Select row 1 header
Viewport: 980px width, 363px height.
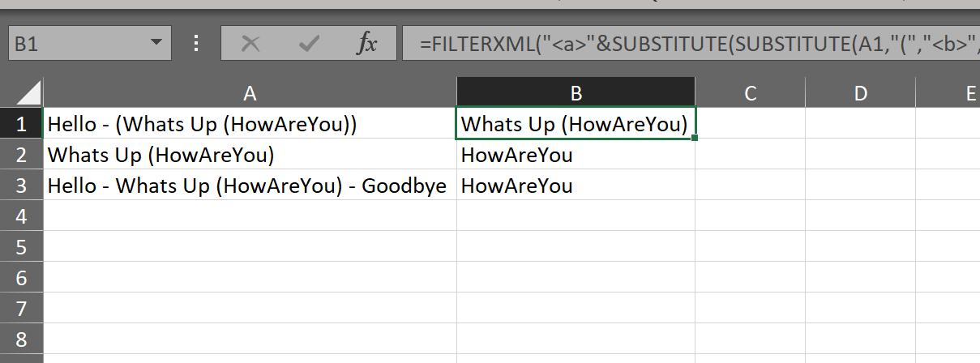tap(21, 124)
